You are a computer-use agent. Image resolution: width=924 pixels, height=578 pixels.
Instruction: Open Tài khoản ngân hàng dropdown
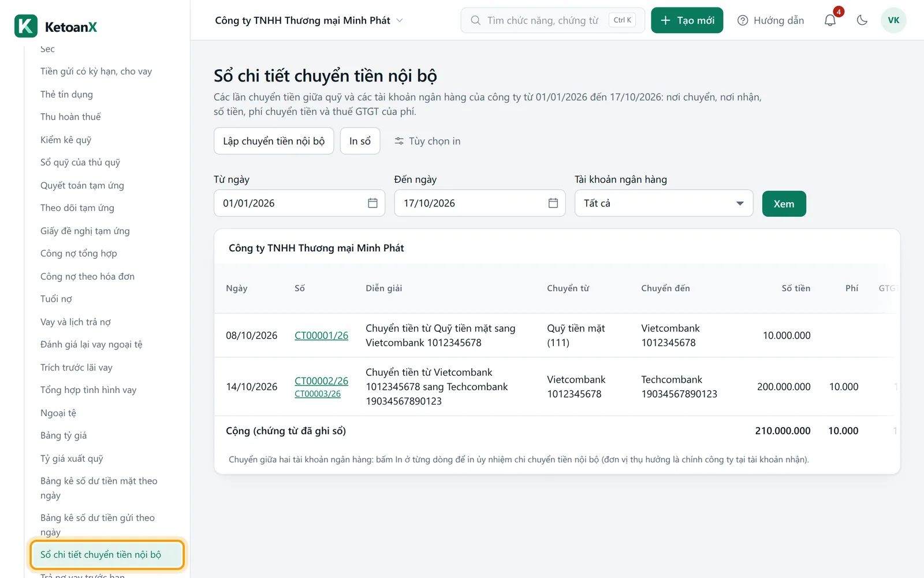tap(664, 203)
